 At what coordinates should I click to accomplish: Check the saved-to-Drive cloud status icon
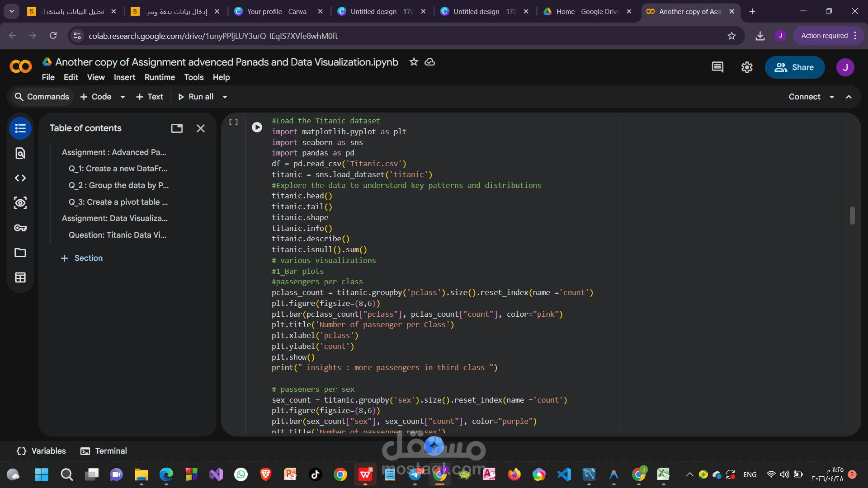(430, 62)
